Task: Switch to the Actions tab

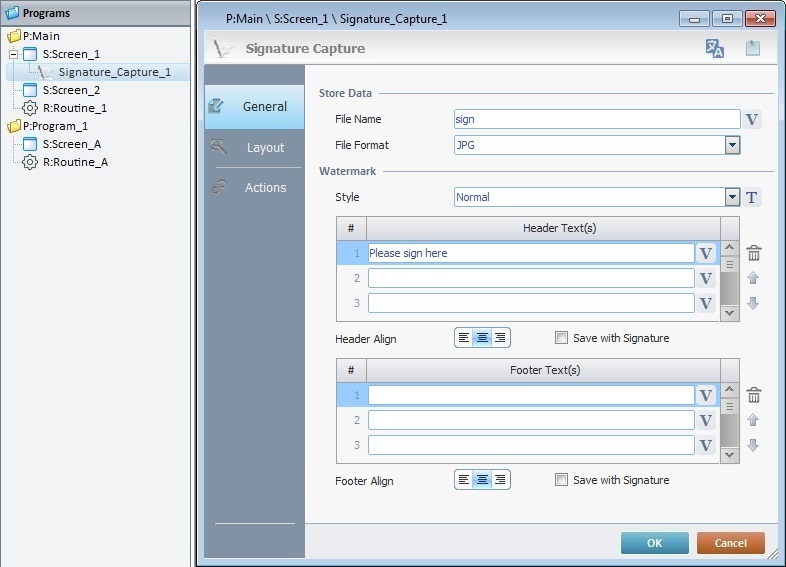Action: coord(265,187)
